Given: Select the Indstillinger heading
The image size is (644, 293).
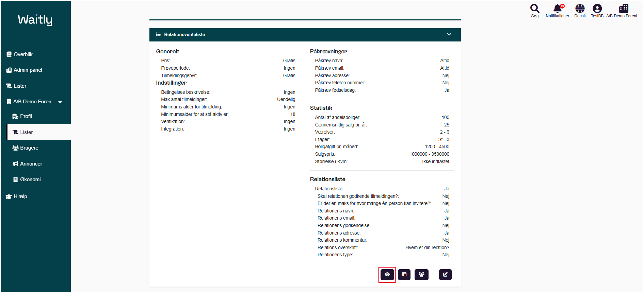Looking at the screenshot, I should 171,83.
